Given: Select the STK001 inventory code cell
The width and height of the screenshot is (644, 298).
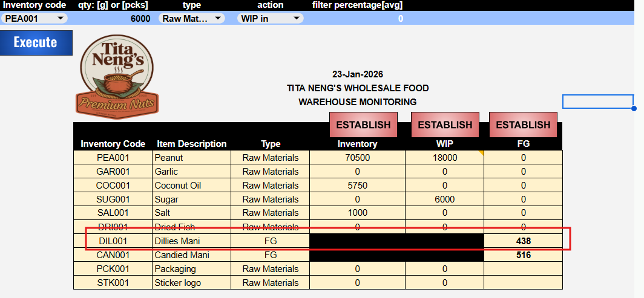Looking at the screenshot, I should pyautogui.click(x=113, y=283).
